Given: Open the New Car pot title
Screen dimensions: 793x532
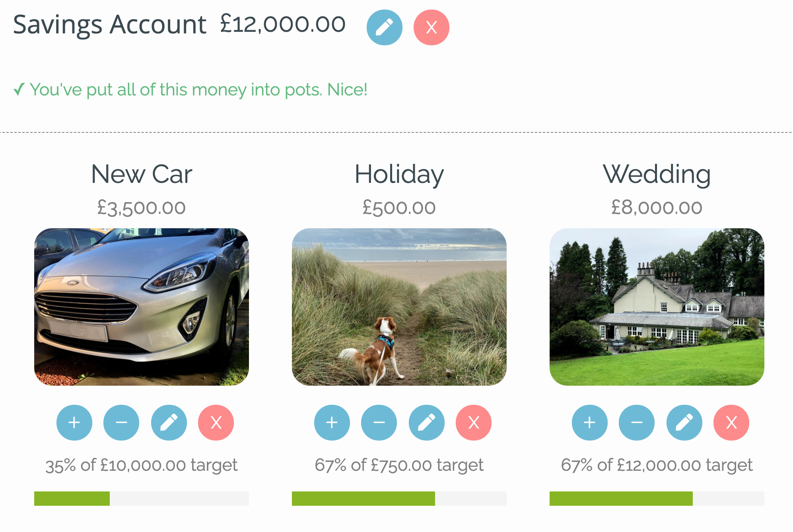Looking at the screenshot, I should pos(141,174).
